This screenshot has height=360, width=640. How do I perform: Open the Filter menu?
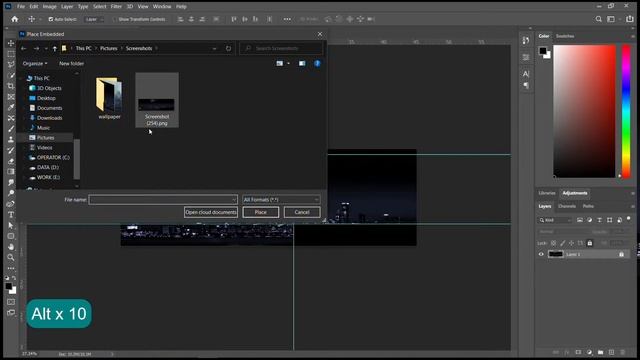tap(116, 7)
